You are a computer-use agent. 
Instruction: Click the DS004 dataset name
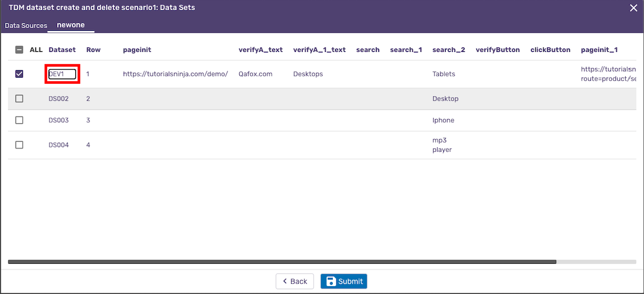point(58,145)
